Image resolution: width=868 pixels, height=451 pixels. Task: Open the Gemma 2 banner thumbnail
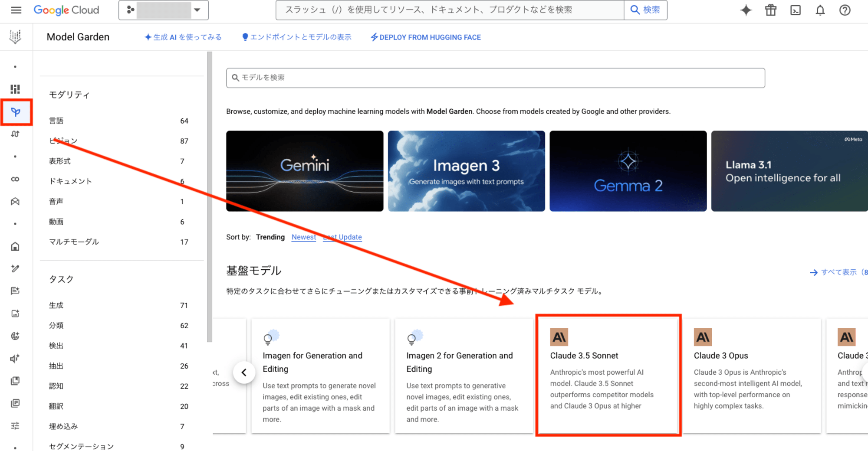(628, 171)
